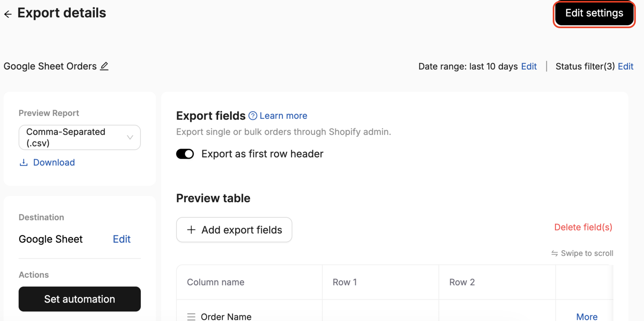Toggle Export as first row header switch

[185, 154]
